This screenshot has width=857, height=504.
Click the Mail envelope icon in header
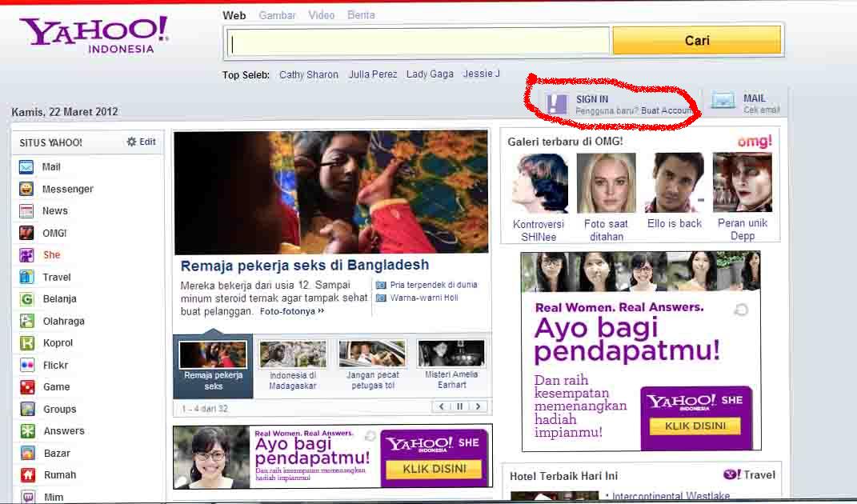723,101
